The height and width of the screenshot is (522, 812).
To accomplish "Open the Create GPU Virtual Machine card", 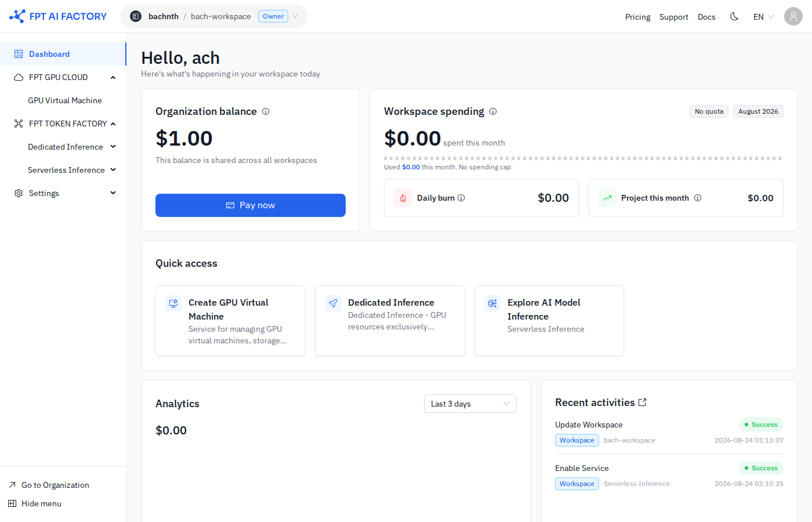I will tap(230, 321).
